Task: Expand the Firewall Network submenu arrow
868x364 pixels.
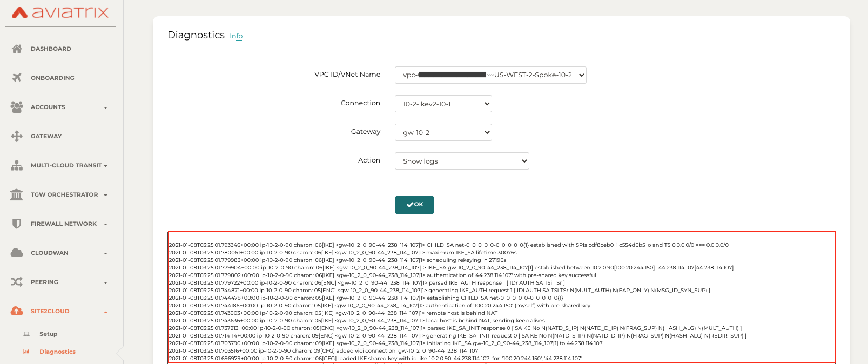Action: pos(105,224)
